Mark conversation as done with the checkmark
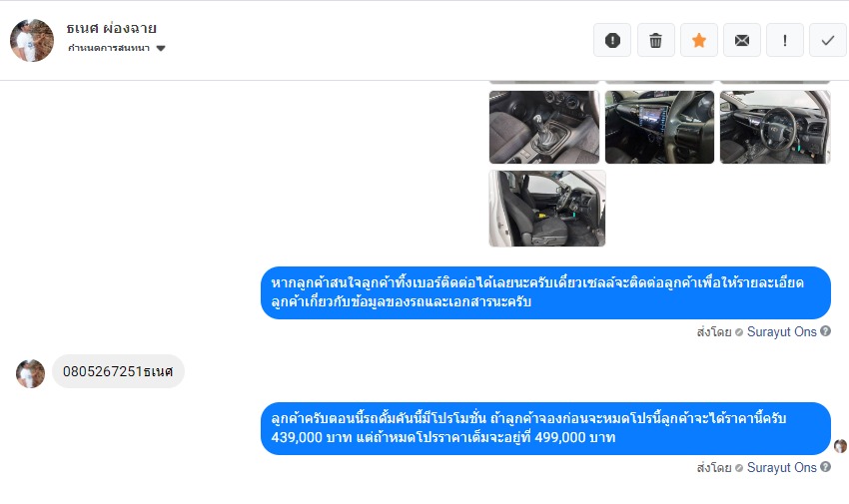The height and width of the screenshot is (504, 849). coord(828,40)
